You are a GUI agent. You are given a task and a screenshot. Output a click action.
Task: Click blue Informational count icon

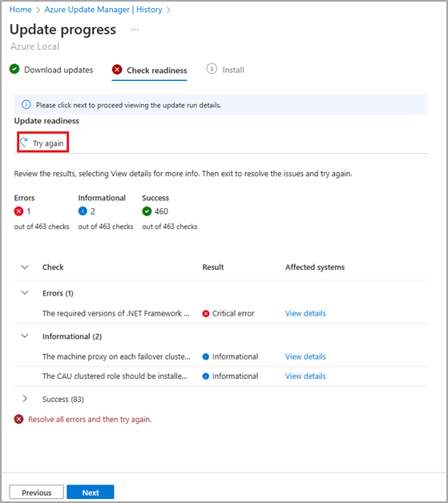pyautogui.click(x=83, y=211)
